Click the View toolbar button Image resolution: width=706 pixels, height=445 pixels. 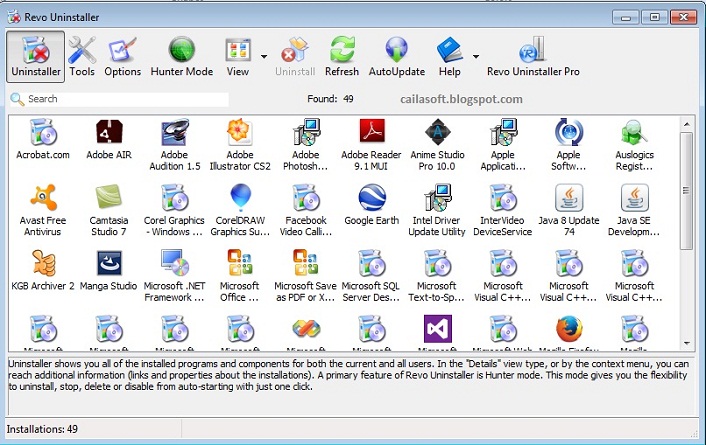point(238,57)
